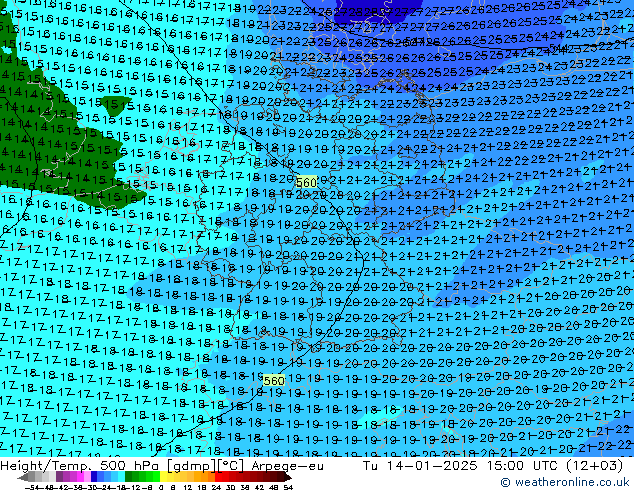This screenshot has width=634, height=490.
Task: Click the date 'Tu 14-01-2025'
Action: point(420,466)
